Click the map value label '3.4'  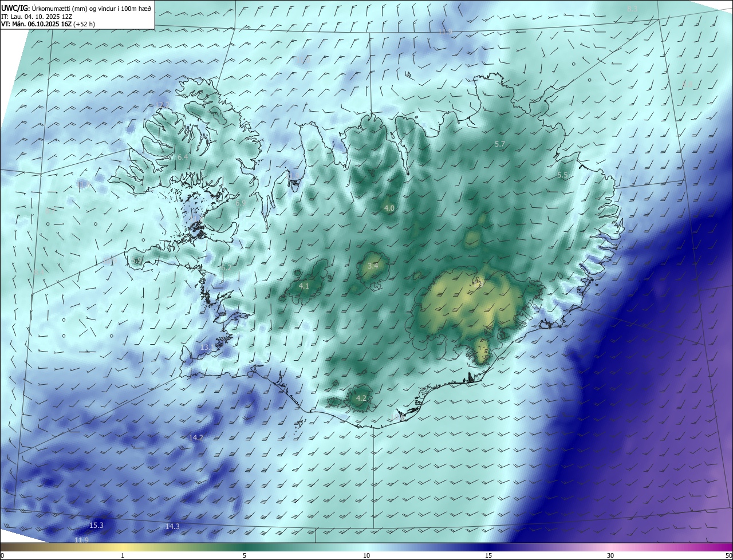(x=373, y=266)
